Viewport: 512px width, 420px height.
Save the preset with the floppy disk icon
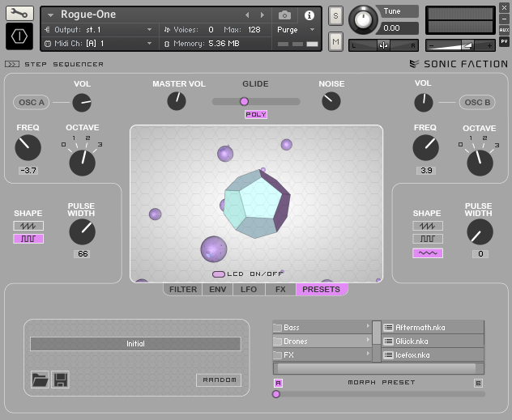60,380
